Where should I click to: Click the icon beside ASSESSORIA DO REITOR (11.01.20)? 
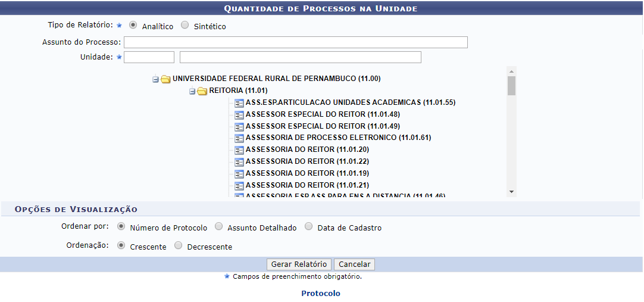[x=239, y=150]
